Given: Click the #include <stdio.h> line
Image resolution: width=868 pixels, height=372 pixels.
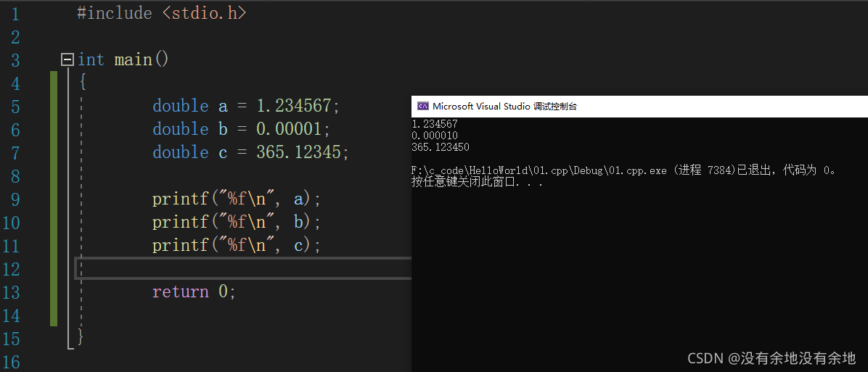Looking at the screenshot, I should click(x=162, y=13).
